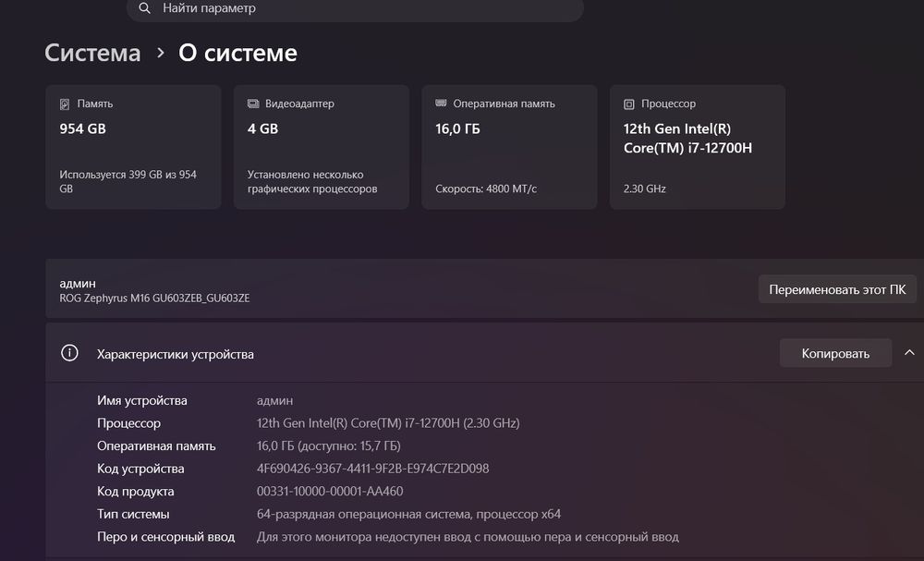
Task: Collapse 'Характеристики устройства' with chevron
Action: (909, 352)
